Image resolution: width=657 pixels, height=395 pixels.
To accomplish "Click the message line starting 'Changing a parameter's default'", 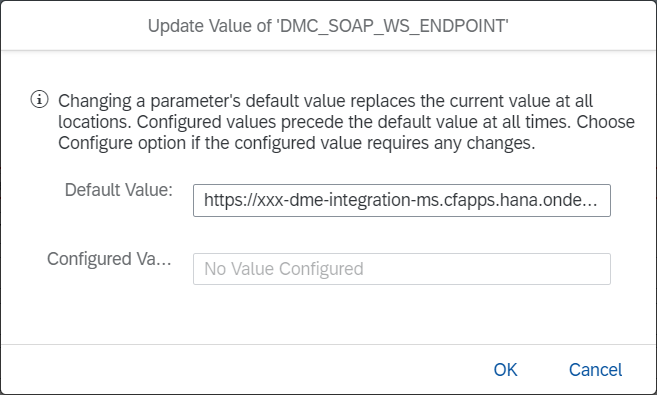I will (325, 101).
